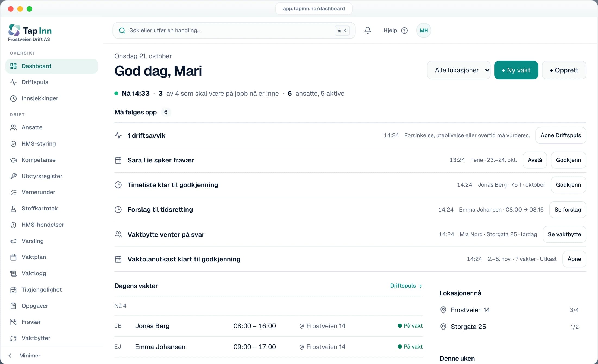Image resolution: width=598 pixels, height=364 pixels.
Task: Click the Tap Inn logo
Action: (30, 30)
